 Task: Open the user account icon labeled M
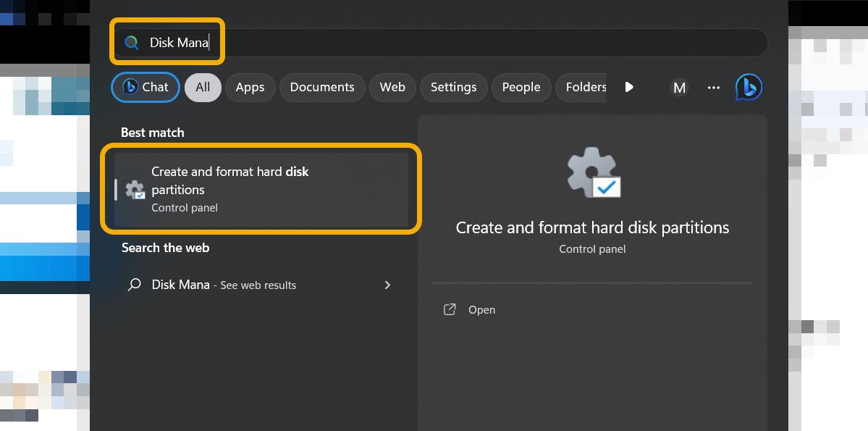[679, 87]
